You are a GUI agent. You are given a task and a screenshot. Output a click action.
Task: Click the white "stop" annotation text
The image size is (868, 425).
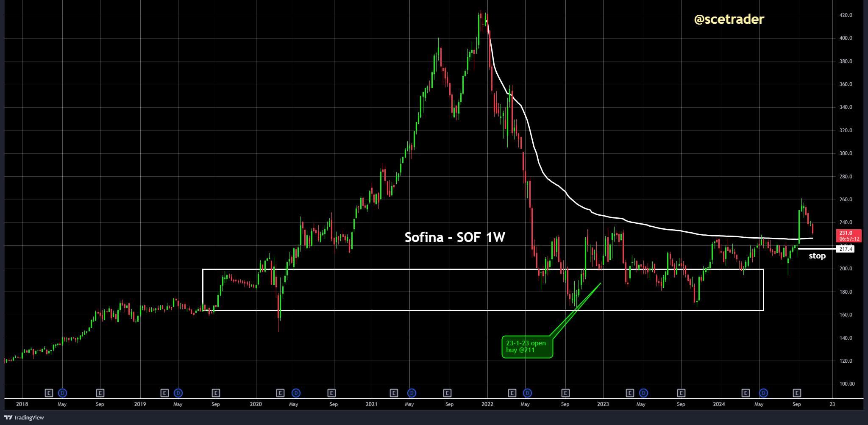tap(817, 256)
